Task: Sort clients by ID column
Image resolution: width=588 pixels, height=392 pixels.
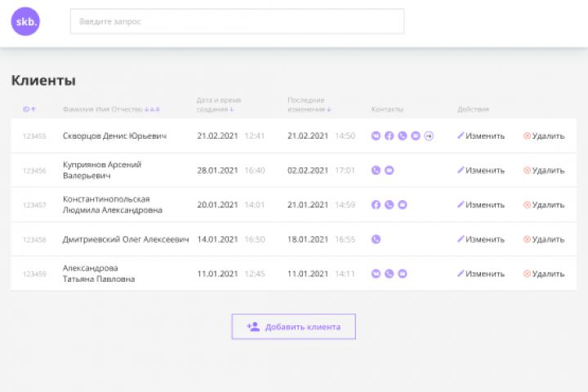Action: tap(29, 109)
